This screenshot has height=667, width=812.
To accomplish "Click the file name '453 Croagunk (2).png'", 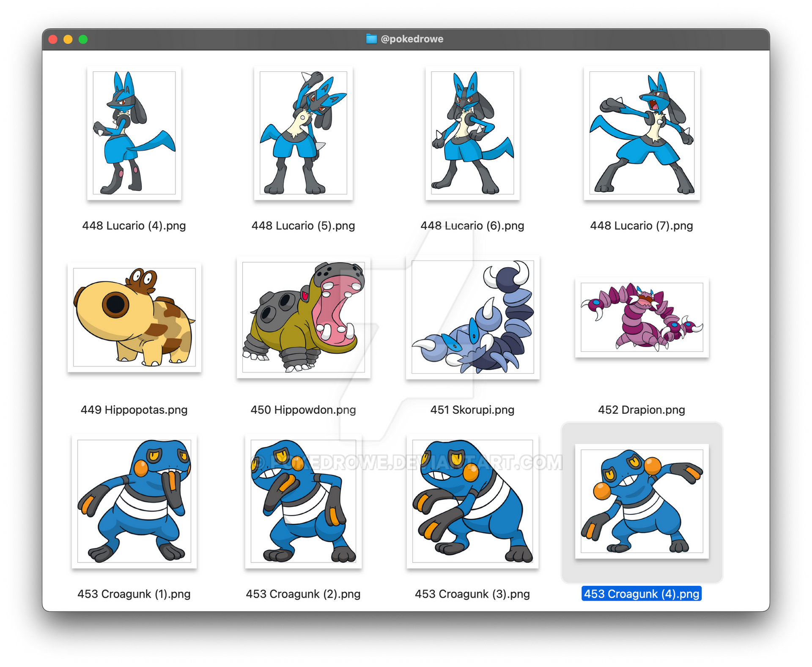I will [x=303, y=594].
